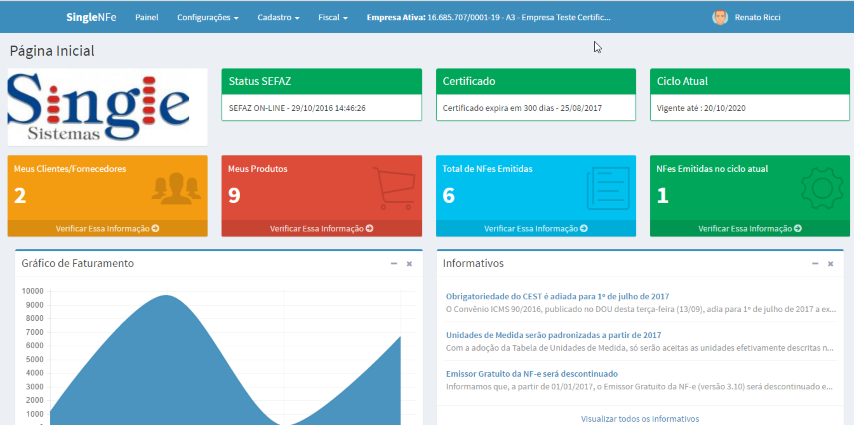Close the Gráfico de Faturamento panel
The height and width of the screenshot is (425, 854).
(x=409, y=264)
